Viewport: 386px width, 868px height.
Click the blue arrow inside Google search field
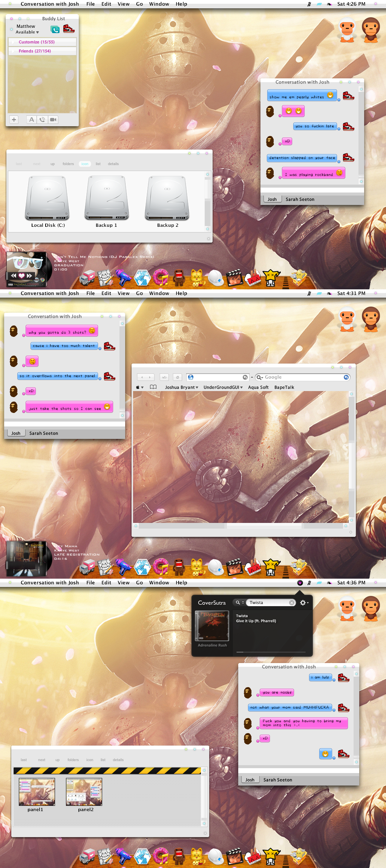tap(346, 377)
